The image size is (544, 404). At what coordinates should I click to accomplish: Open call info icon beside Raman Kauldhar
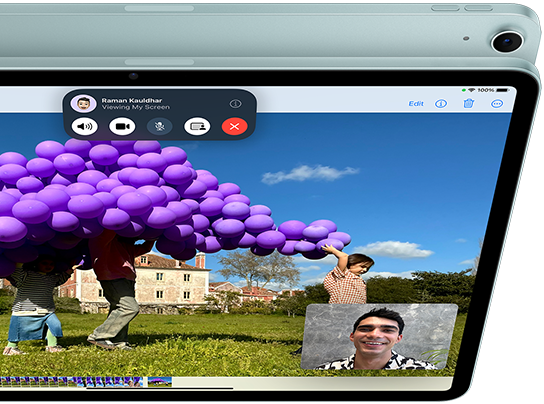[236, 103]
